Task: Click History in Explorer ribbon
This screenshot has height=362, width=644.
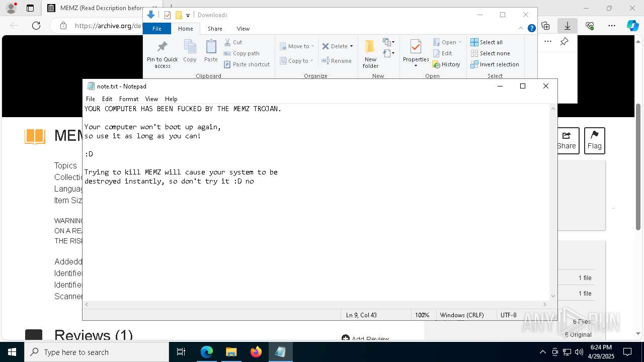Action: point(446,64)
